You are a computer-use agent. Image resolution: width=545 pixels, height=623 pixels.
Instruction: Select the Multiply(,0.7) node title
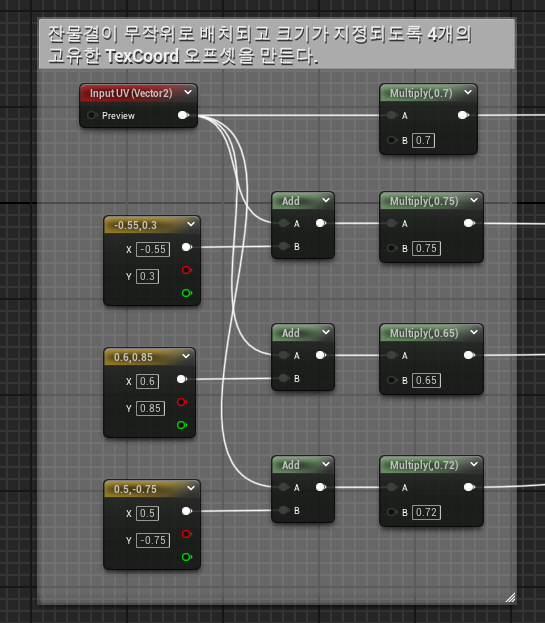click(421, 93)
